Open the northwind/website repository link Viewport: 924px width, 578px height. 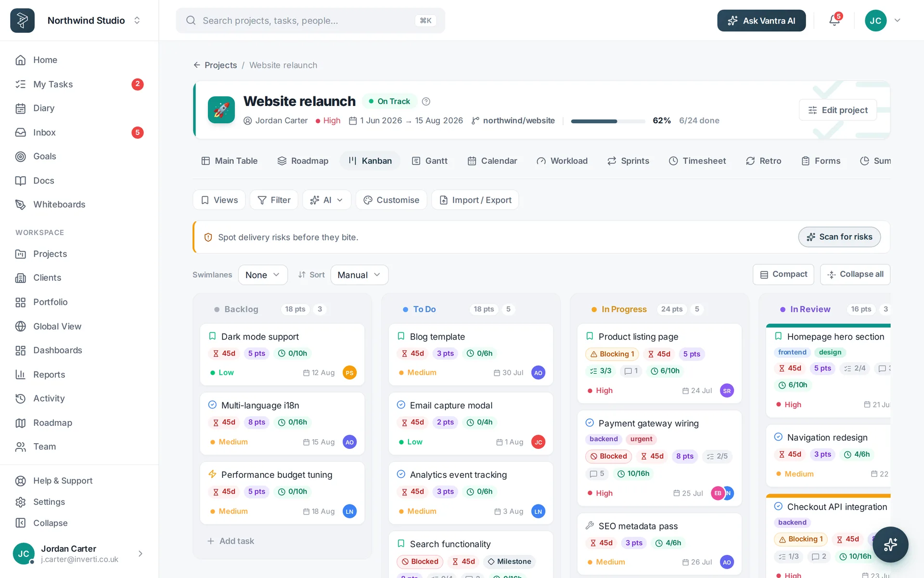tap(513, 120)
